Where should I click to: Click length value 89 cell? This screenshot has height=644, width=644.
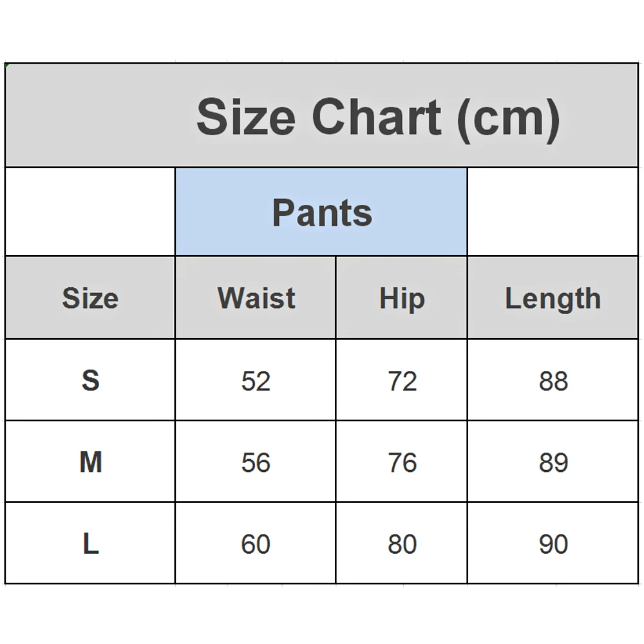553,462
